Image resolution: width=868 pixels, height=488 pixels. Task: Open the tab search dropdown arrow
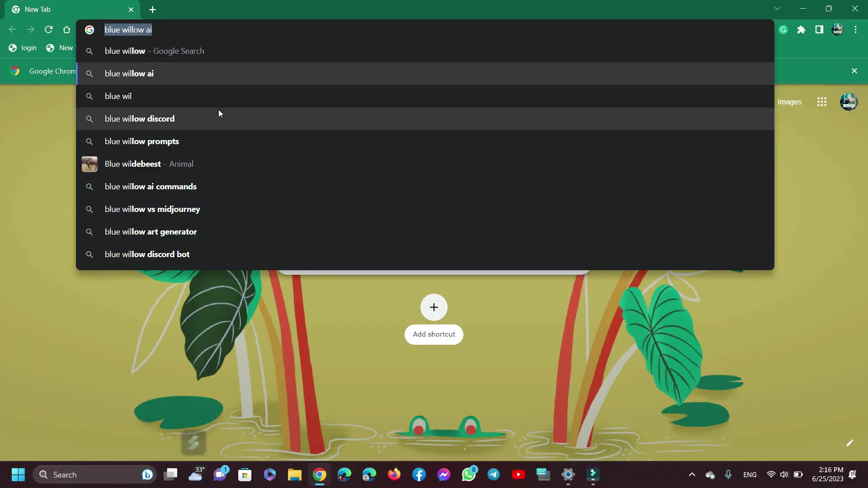coord(777,9)
